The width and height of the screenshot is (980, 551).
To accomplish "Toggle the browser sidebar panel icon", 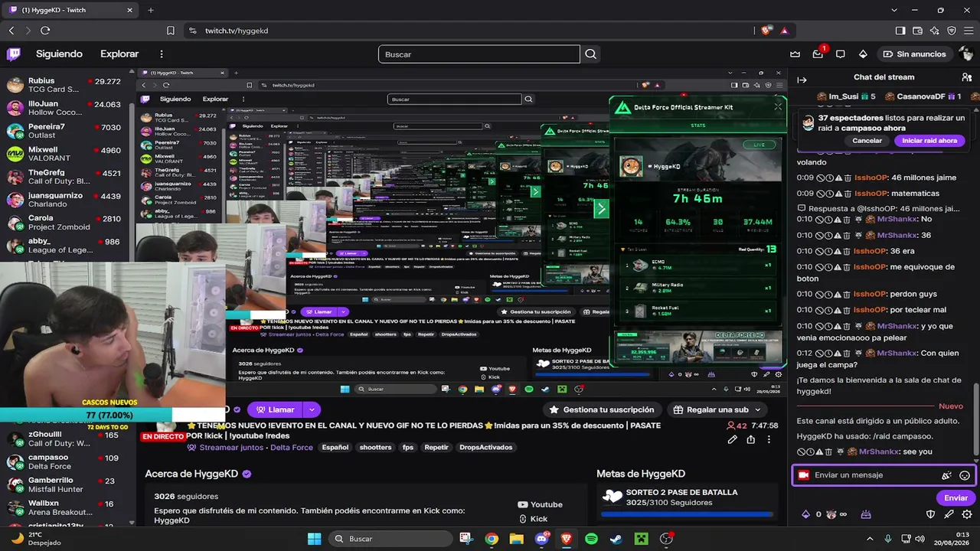I will pyautogui.click(x=900, y=31).
